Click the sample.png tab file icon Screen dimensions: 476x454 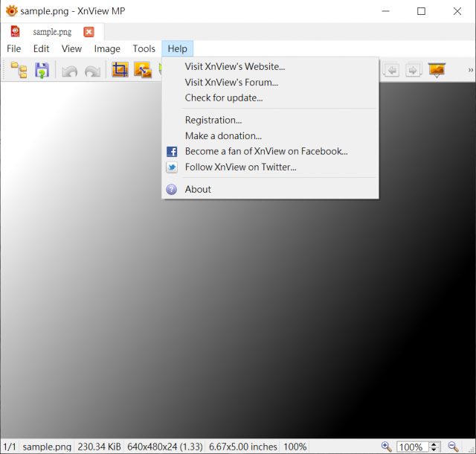15,31
